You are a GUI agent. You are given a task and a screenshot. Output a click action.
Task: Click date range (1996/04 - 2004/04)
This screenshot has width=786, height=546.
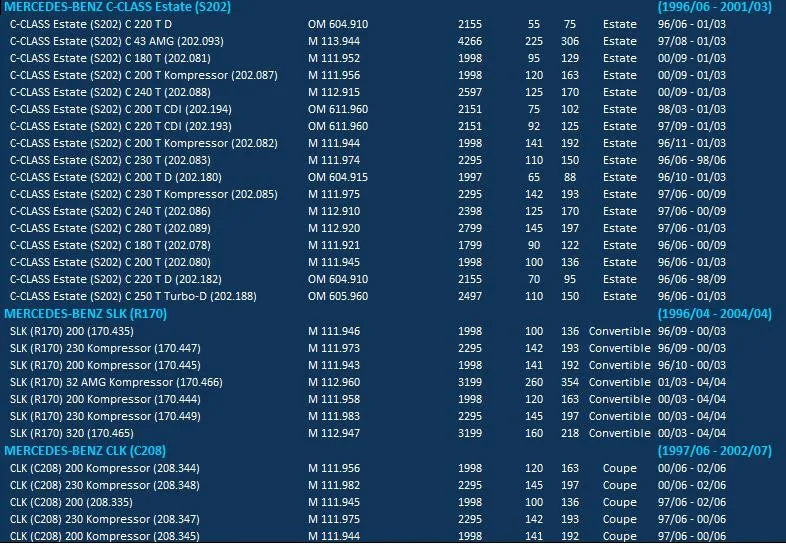[x=714, y=314]
